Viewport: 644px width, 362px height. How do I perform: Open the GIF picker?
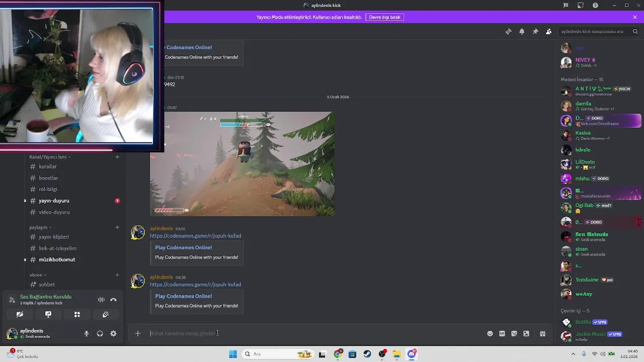click(502, 333)
